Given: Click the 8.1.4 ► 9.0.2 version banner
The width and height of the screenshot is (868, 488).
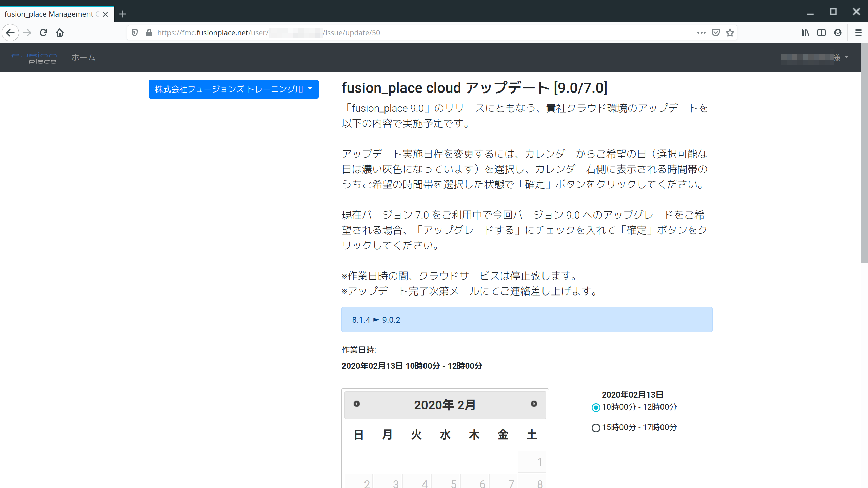Looking at the screenshot, I should (x=527, y=320).
